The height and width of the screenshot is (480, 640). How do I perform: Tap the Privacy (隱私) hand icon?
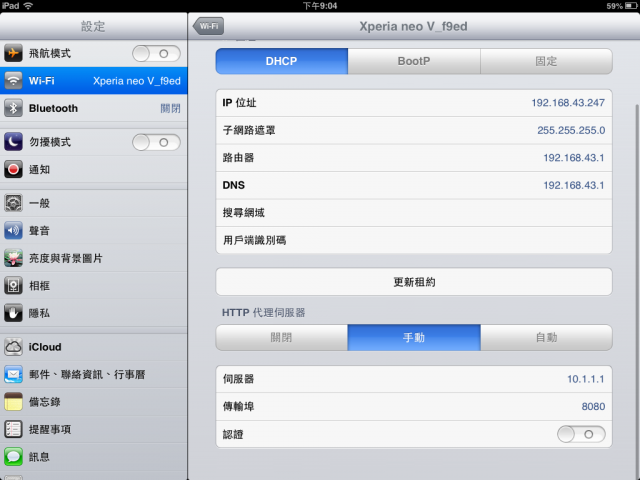13,313
